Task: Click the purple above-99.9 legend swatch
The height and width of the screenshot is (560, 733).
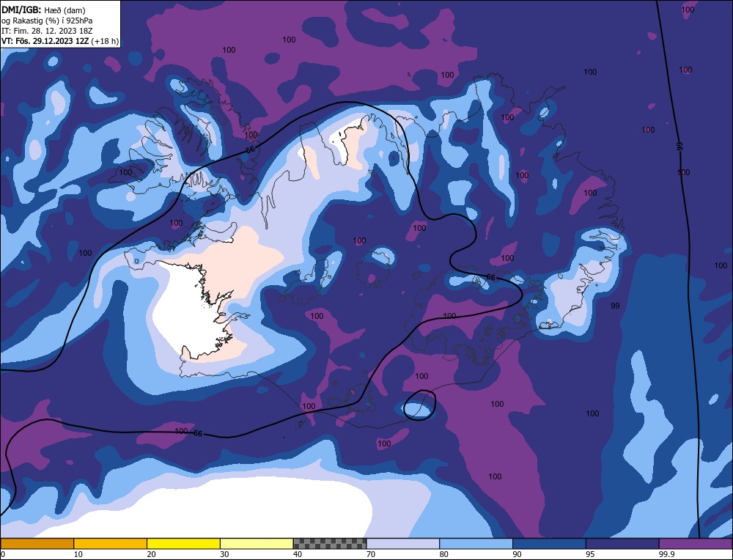Action: coord(696,544)
